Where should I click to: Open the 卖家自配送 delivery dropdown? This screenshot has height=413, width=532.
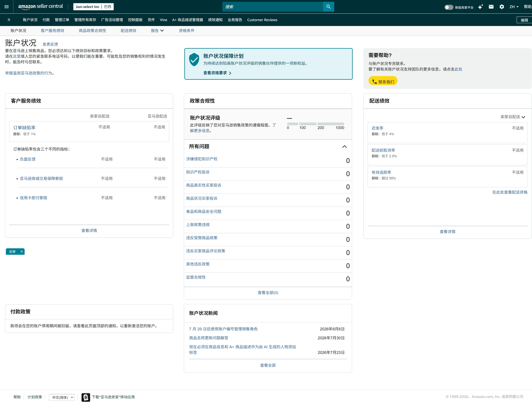click(x=513, y=117)
